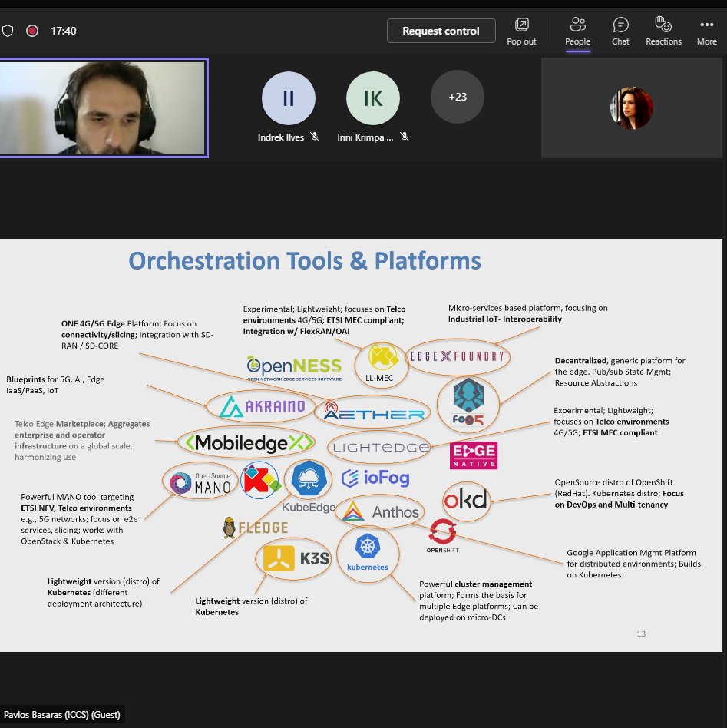
Task: Click the muted mic icon beside Indrek Ilves
Action: point(315,137)
